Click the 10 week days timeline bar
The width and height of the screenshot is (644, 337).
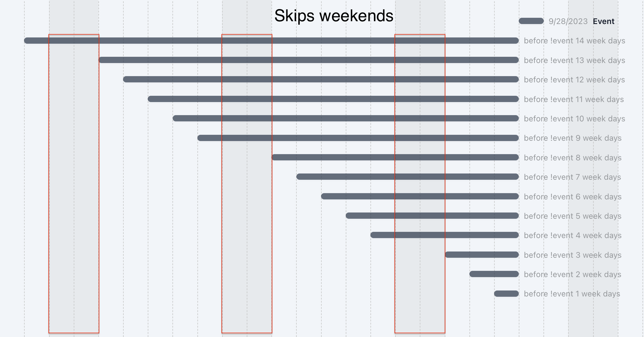click(346, 118)
